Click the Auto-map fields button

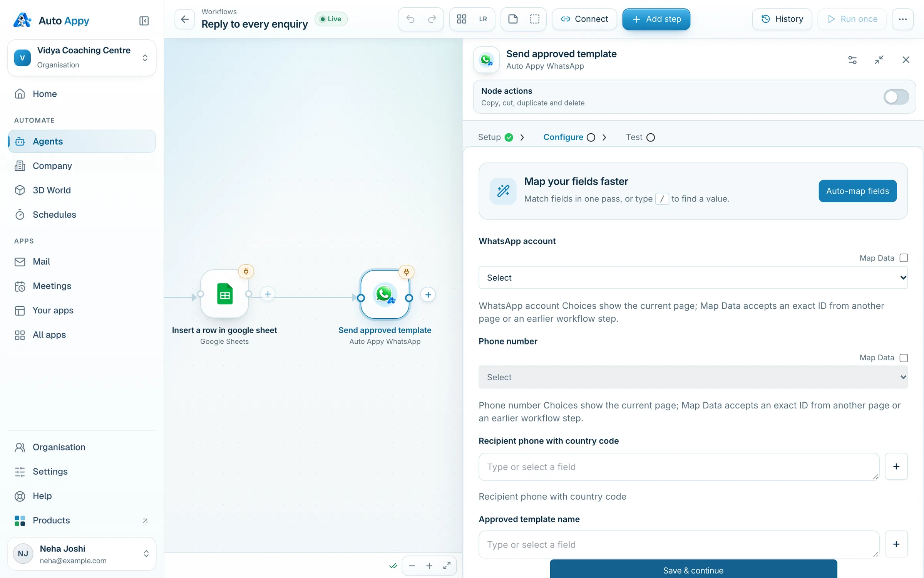(858, 191)
